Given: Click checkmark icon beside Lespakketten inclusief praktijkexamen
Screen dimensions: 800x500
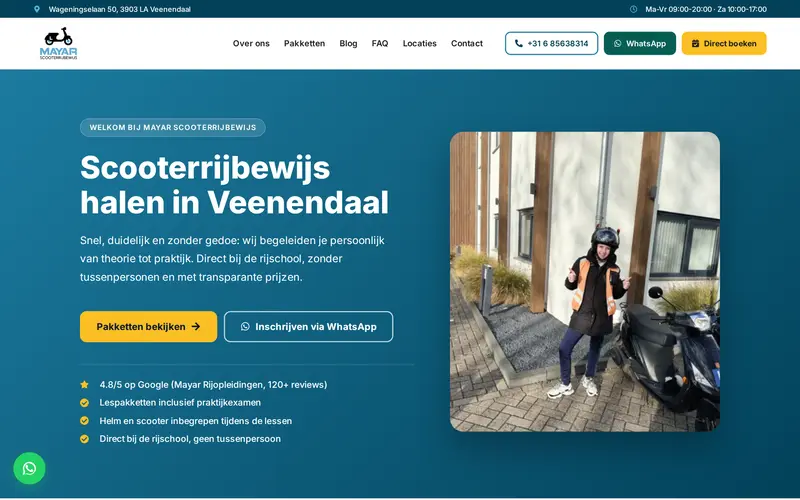Looking at the screenshot, I should (84, 403).
